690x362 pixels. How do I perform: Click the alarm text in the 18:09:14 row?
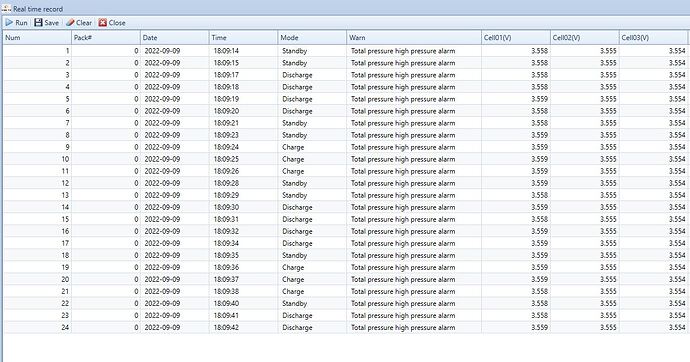(403, 51)
